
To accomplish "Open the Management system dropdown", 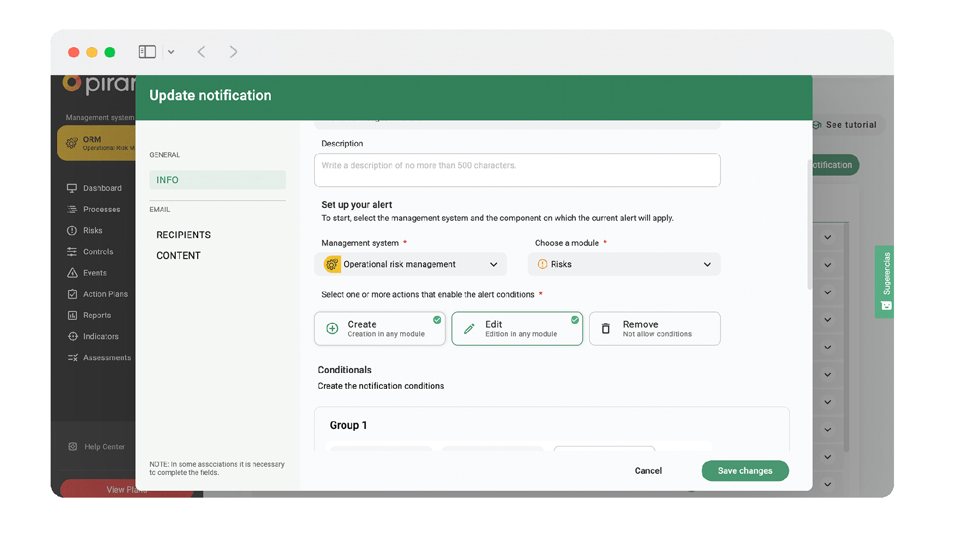I will pyautogui.click(x=410, y=264).
